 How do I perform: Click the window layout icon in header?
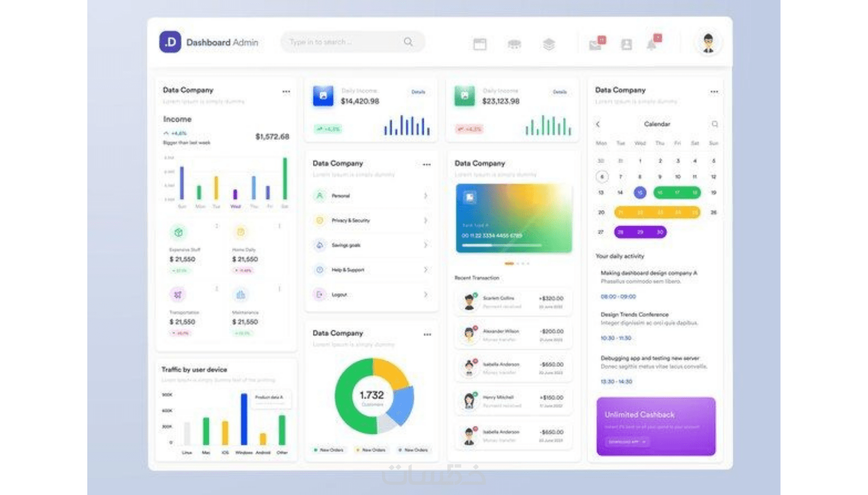pyautogui.click(x=480, y=44)
